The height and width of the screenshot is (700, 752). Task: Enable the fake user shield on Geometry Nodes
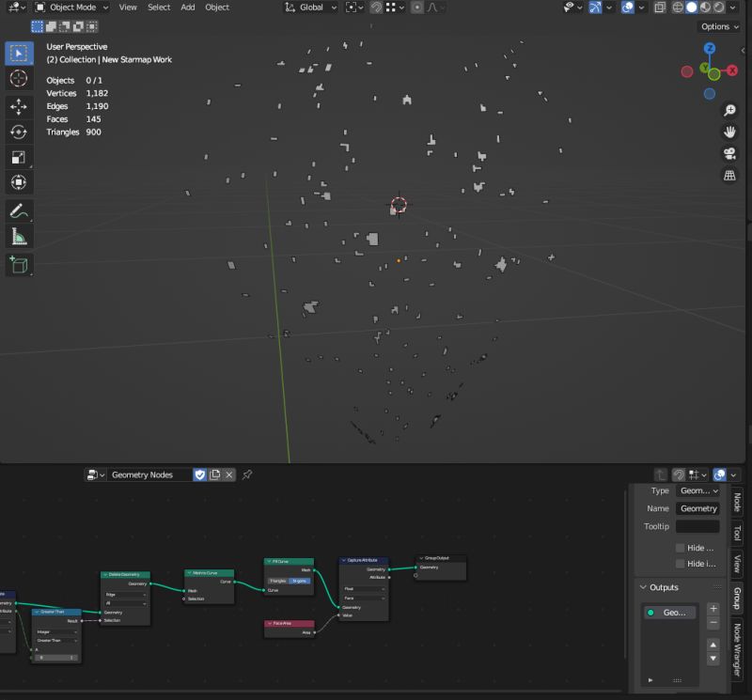[200, 474]
